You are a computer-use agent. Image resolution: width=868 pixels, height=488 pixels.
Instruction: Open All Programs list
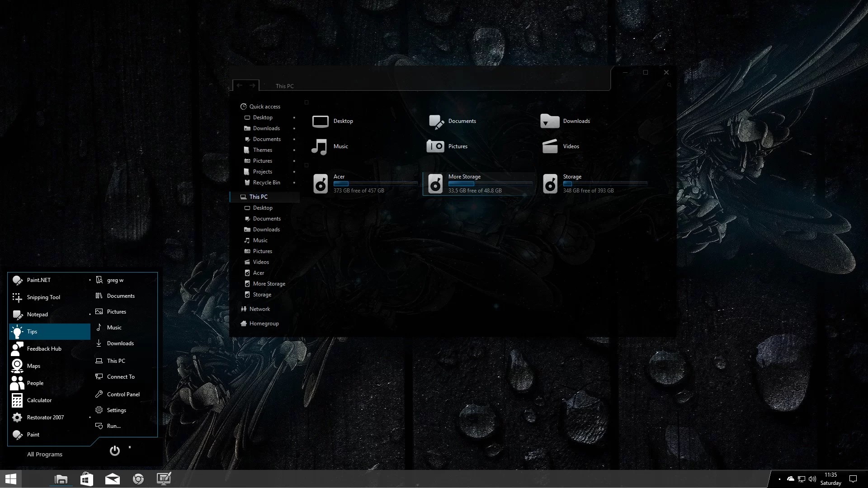click(x=45, y=455)
